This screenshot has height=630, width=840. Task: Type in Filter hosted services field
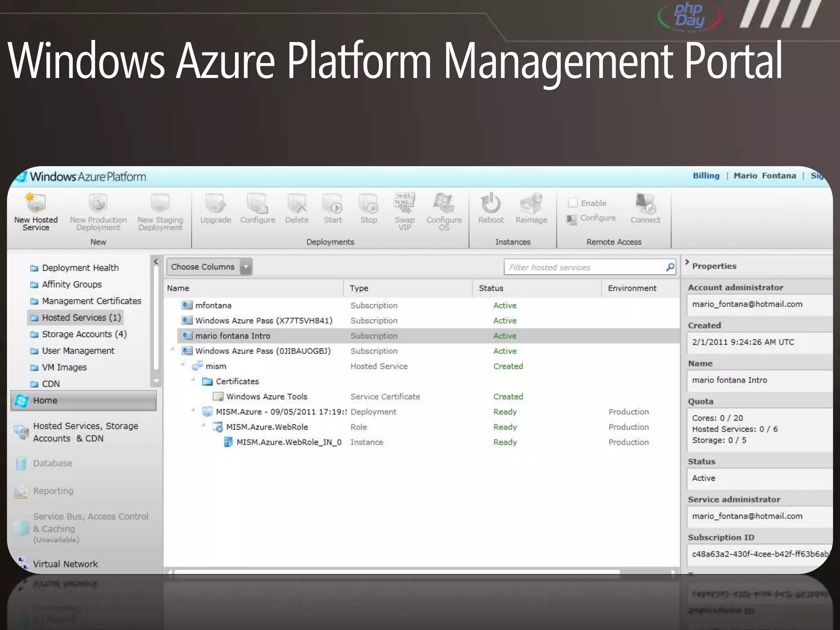pos(582,267)
